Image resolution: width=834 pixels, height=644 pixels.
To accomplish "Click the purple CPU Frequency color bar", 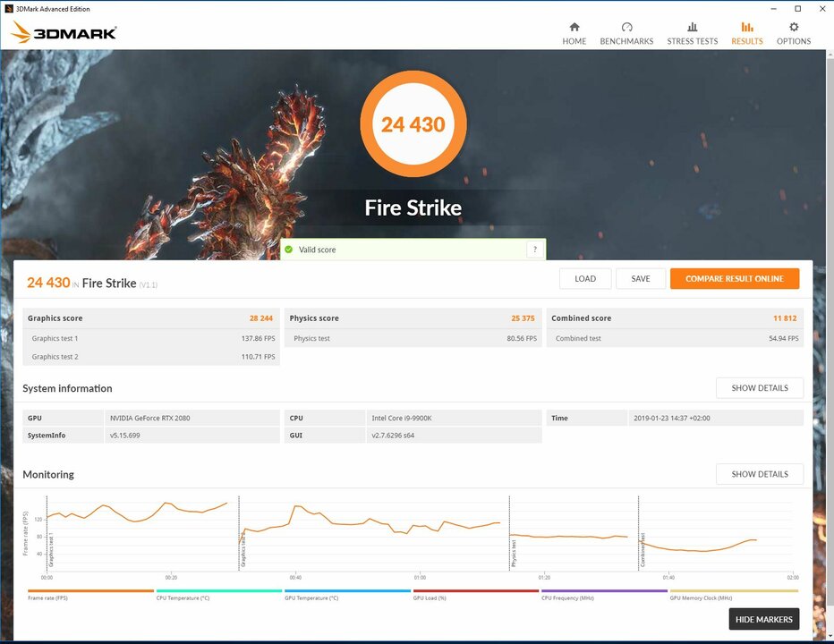I will coord(604,591).
